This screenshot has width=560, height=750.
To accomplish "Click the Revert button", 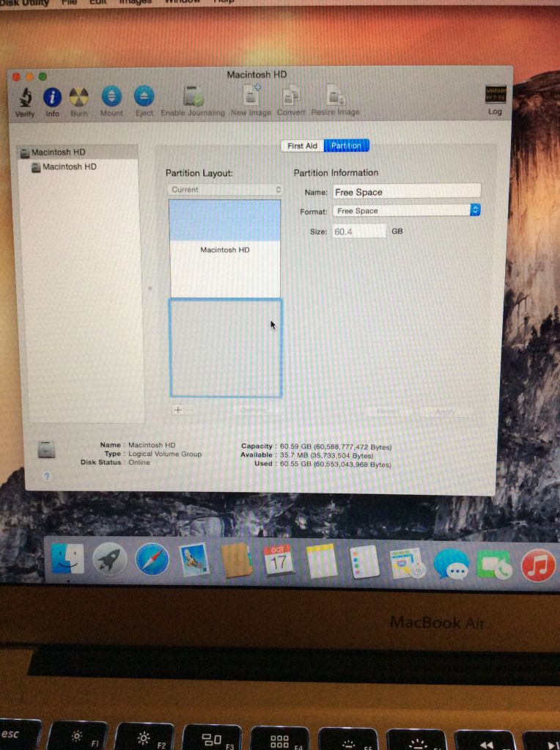I will point(388,412).
